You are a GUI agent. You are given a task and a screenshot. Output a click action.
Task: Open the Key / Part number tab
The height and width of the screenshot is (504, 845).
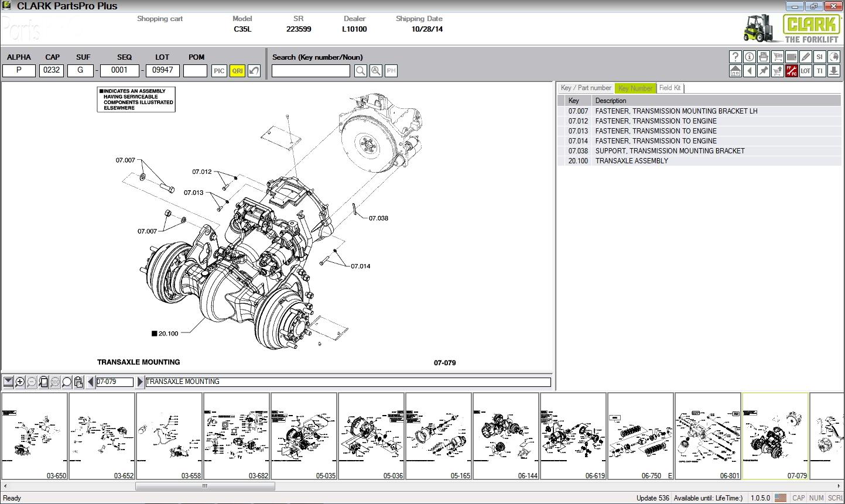[586, 88]
